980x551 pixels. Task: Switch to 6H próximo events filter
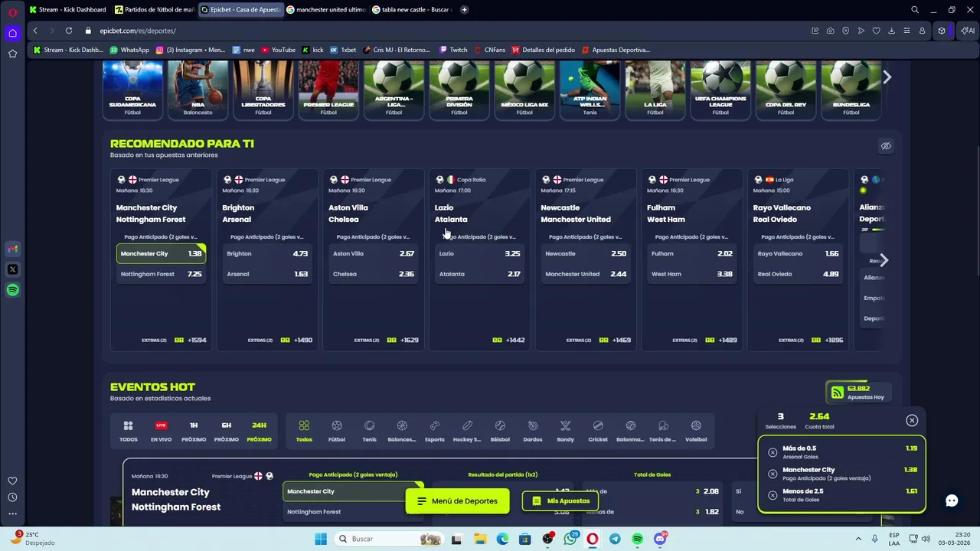227,430
